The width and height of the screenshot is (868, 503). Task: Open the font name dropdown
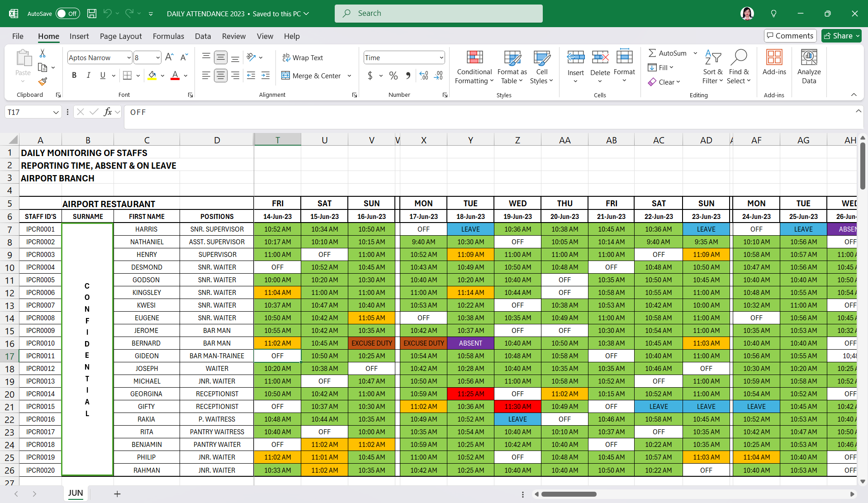point(129,57)
